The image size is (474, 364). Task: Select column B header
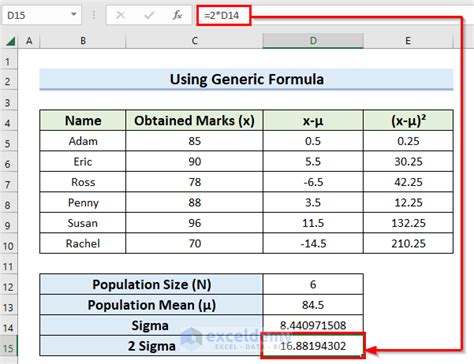click(83, 41)
